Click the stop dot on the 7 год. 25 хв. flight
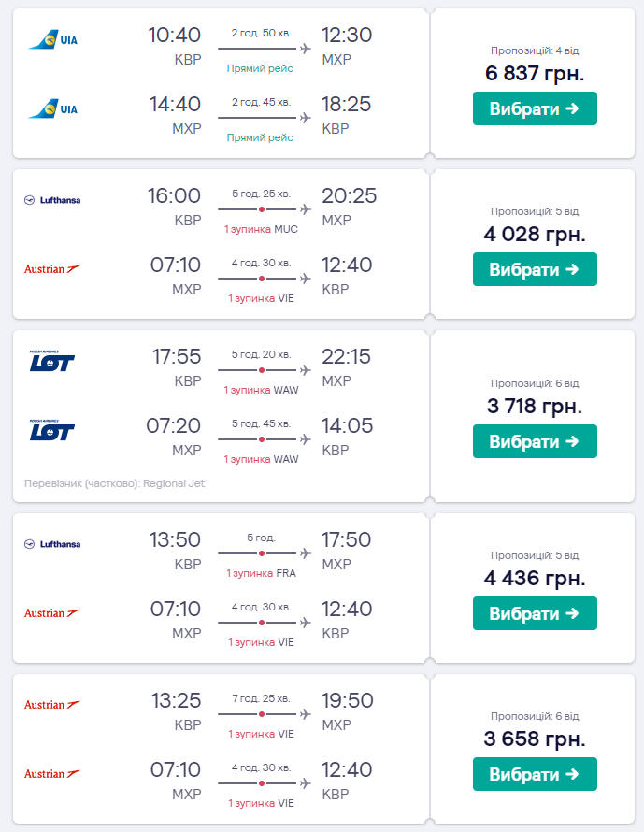644x832 pixels. pyautogui.click(x=262, y=715)
